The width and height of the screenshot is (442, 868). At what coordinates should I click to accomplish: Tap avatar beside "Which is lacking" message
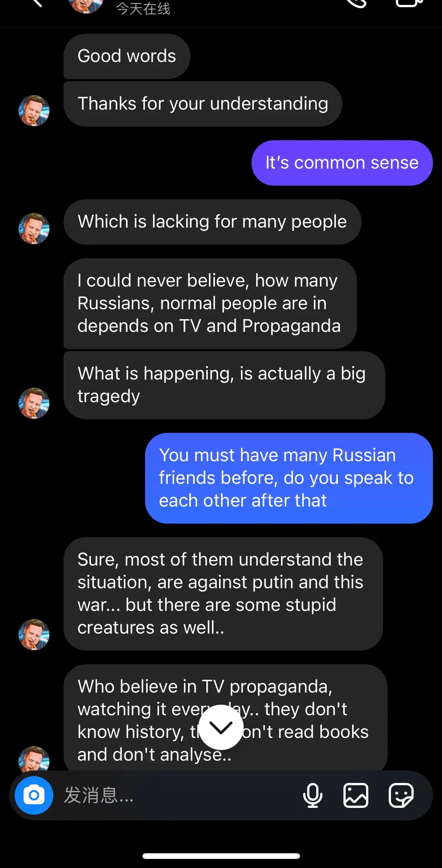click(x=34, y=228)
